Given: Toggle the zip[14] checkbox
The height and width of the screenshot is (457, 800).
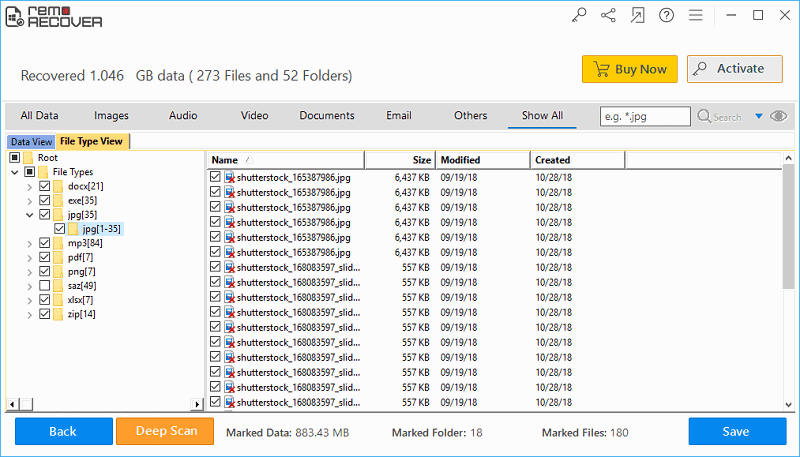Looking at the screenshot, I should click(44, 314).
